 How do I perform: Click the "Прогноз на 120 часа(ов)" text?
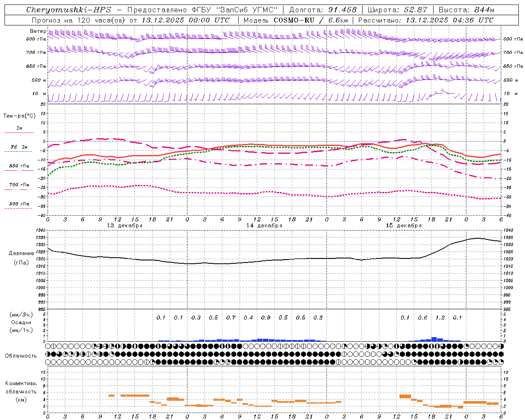[x=79, y=20]
